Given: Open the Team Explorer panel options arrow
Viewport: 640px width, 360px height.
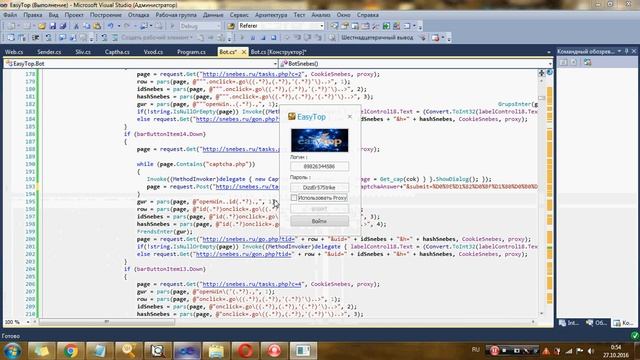Looking at the screenshot, I should tap(619, 51).
